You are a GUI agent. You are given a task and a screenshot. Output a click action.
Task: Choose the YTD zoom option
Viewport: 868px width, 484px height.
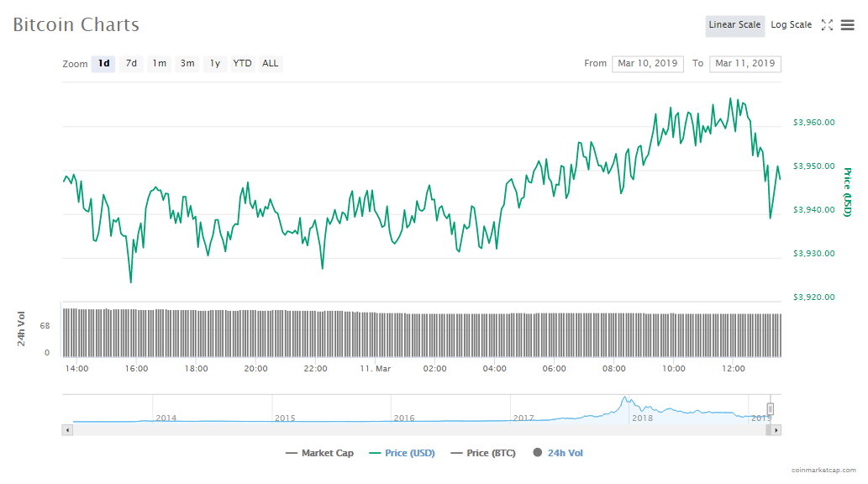pyautogui.click(x=242, y=64)
